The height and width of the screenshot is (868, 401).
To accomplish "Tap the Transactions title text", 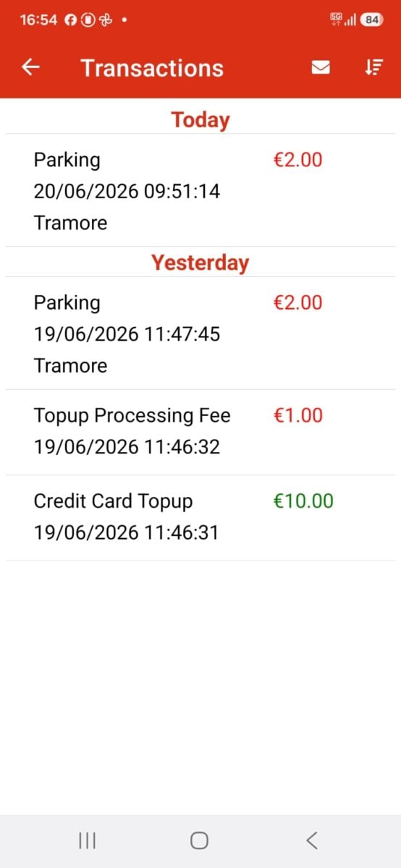I will [x=152, y=67].
